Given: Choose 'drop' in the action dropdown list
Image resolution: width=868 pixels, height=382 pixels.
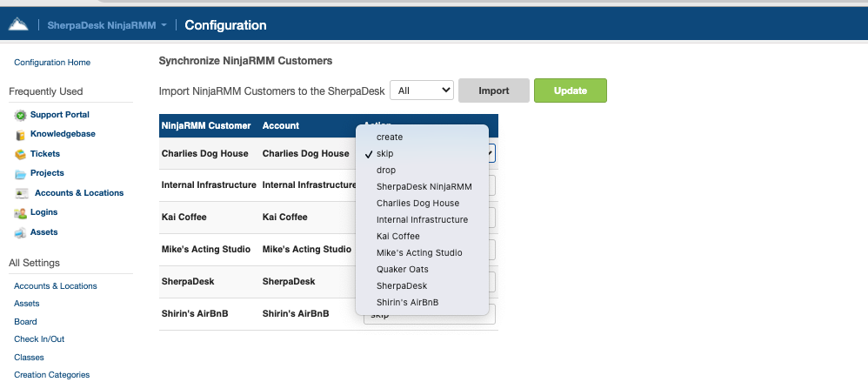Looking at the screenshot, I should click(x=385, y=170).
